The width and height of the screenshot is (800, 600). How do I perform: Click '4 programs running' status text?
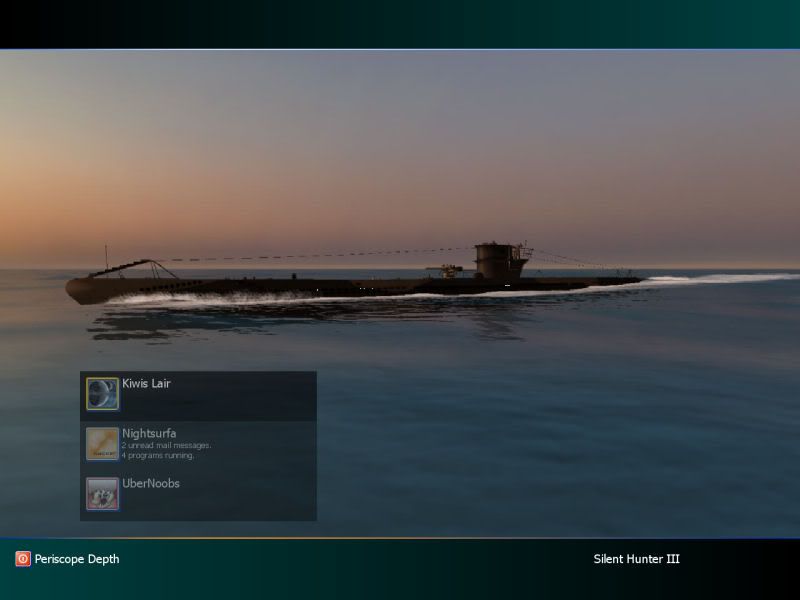[158, 455]
